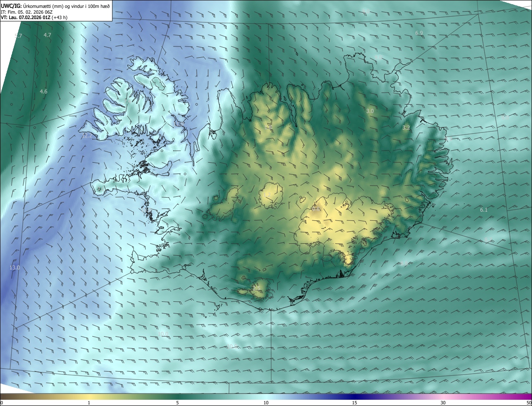The height and width of the screenshot is (406, 532).
Task: Click the '5.7' value label on the map
Action: pos(18,36)
